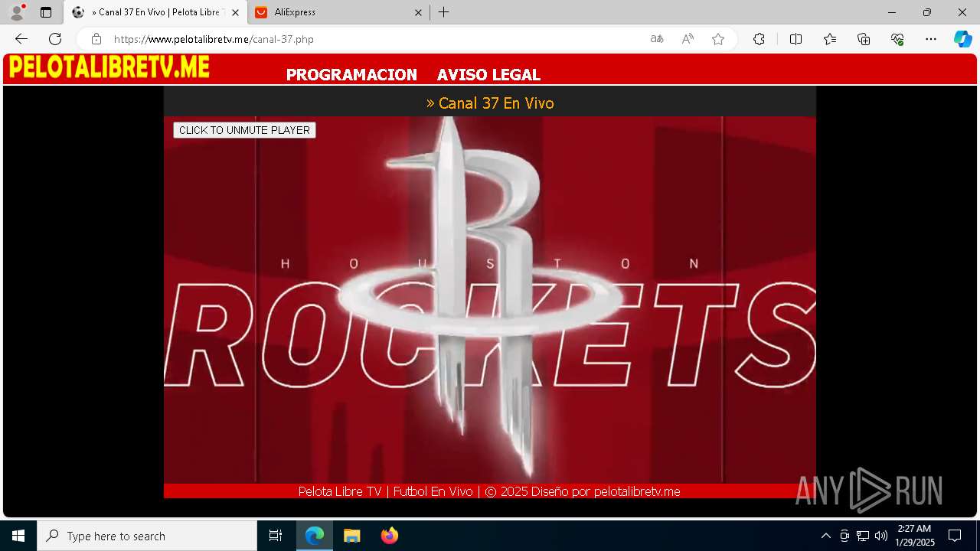Viewport: 980px width, 551px height.
Task: Open the translate page icon
Action: click(x=657, y=39)
